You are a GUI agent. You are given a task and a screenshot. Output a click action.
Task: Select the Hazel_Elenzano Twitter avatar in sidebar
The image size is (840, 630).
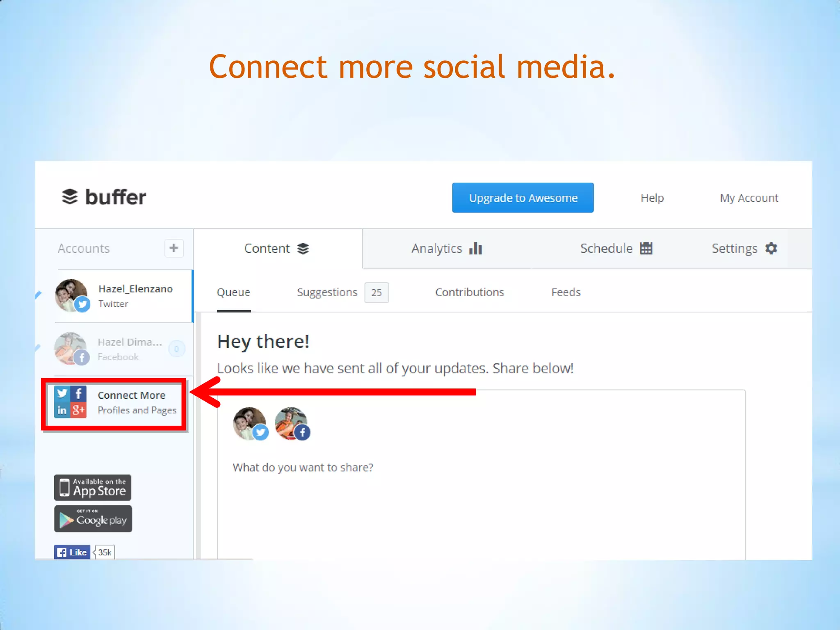pyautogui.click(x=72, y=296)
